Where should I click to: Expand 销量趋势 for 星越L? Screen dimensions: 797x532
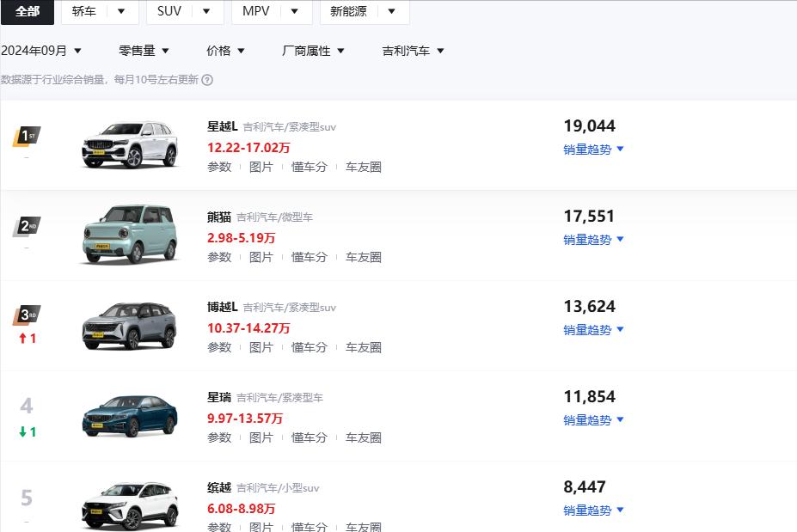point(593,150)
